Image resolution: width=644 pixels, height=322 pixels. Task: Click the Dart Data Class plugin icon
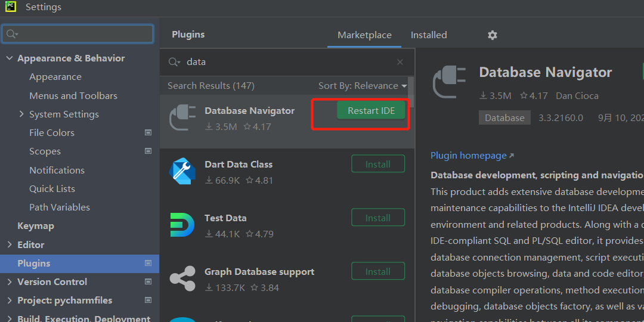coord(182,171)
